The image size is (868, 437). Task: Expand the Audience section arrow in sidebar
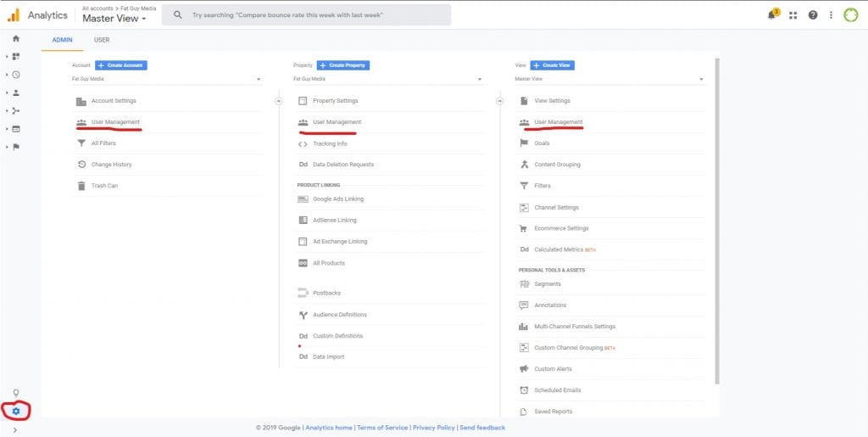point(7,93)
